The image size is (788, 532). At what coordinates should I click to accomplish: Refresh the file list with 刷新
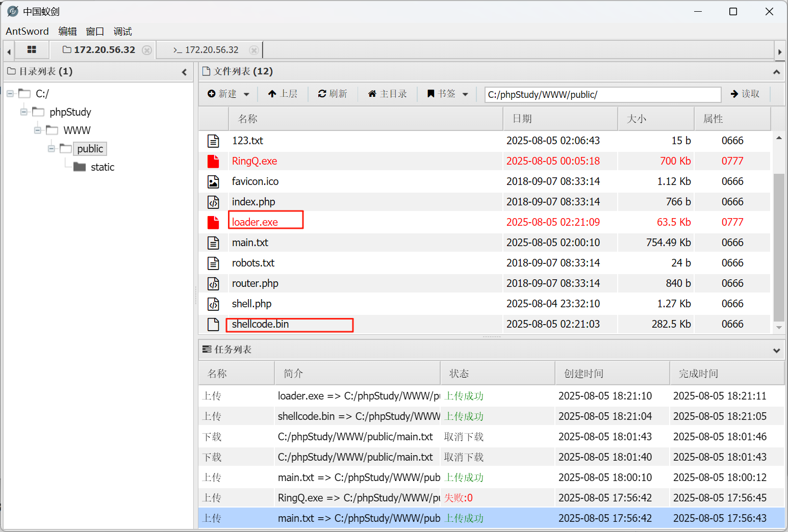pos(333,94)
